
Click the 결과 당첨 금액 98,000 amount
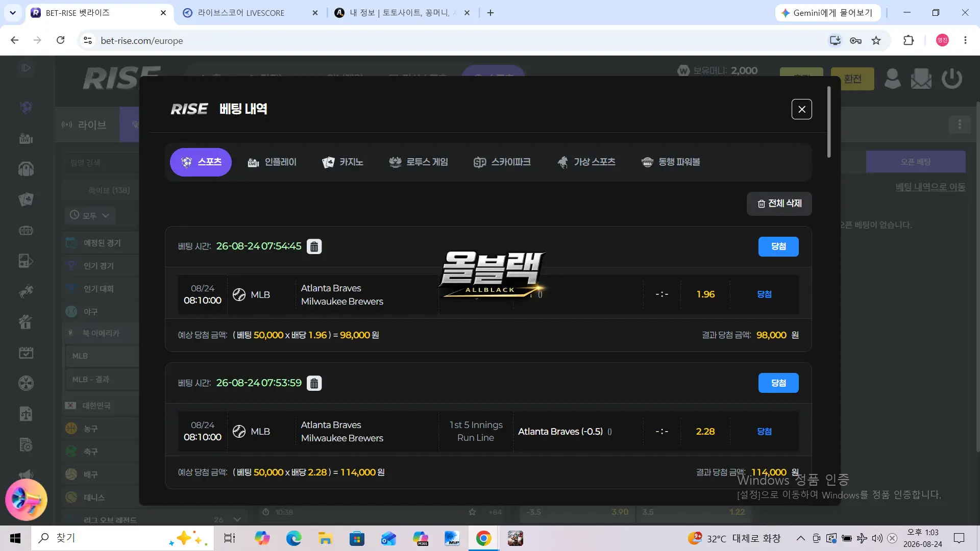tap(771, 335)
